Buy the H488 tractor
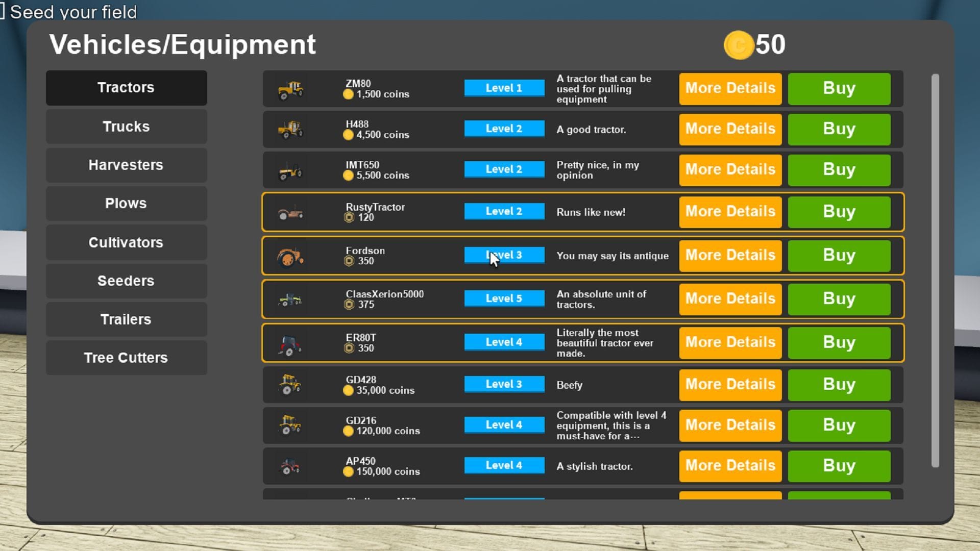 (x=839, y=129)
